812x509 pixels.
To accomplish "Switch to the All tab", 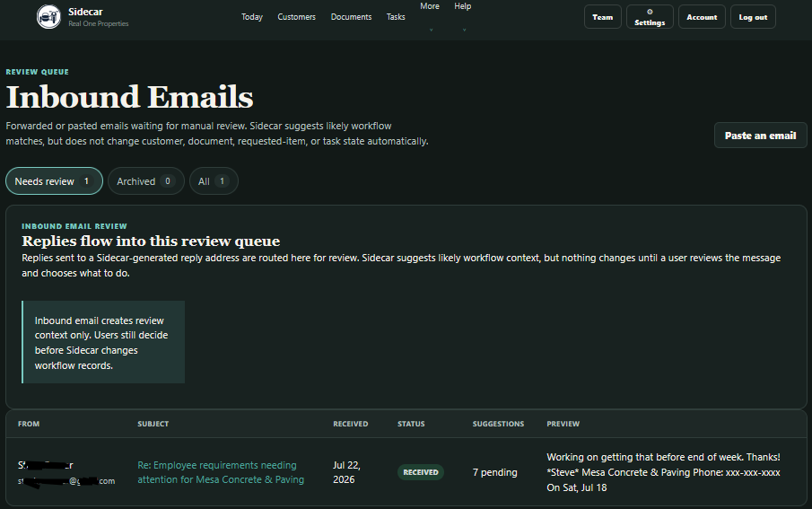I will point(214,181).
